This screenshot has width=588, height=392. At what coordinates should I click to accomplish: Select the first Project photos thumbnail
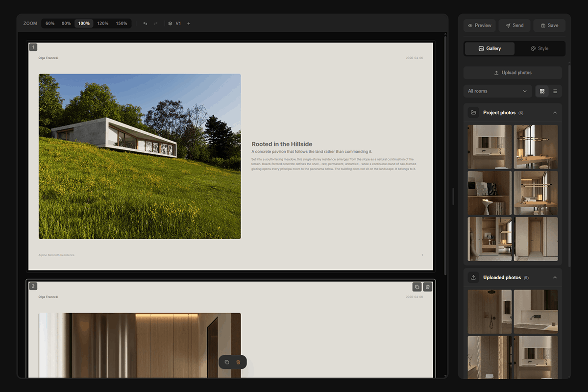pyautogui.click(x=489, y=146)
